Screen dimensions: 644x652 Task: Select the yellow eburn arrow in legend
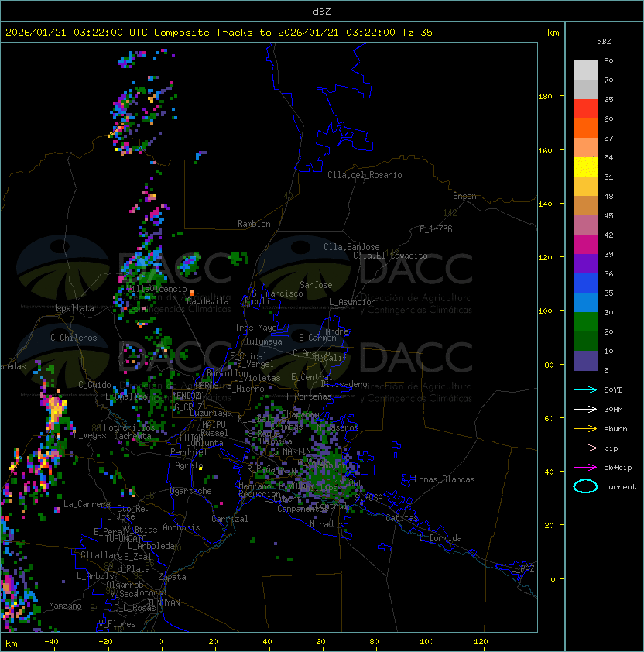point(585,428)
